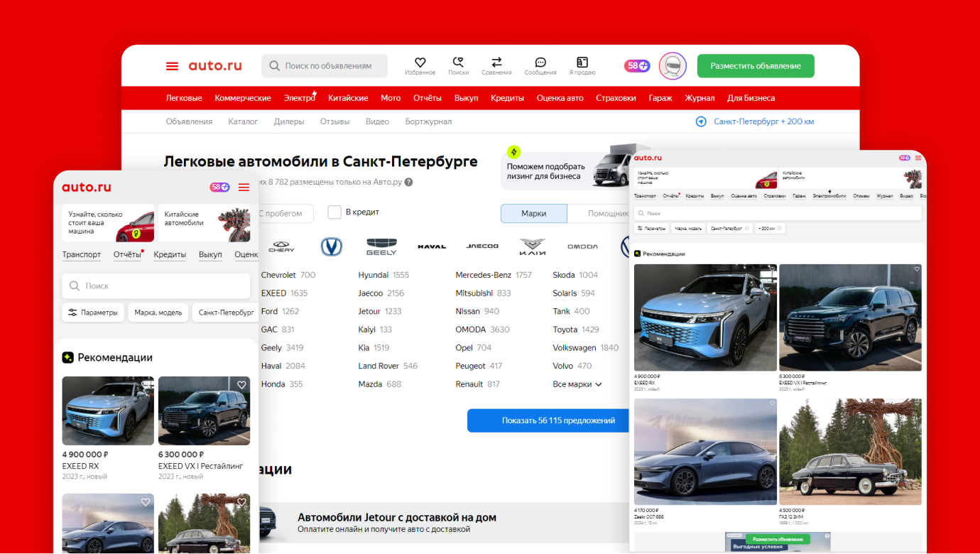Open Сравнения compare icon
Image resolution: width=980 pixels, height=554 pixels.
496,63
